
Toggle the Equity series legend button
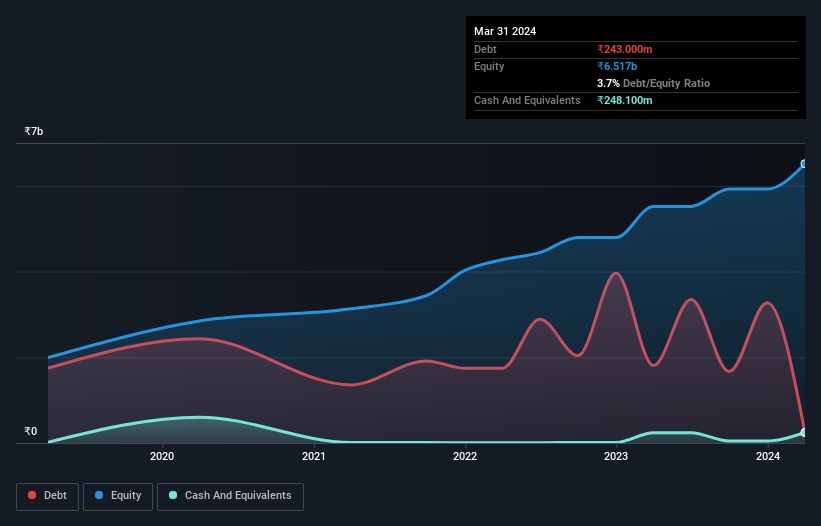click(x=118, y=496)
